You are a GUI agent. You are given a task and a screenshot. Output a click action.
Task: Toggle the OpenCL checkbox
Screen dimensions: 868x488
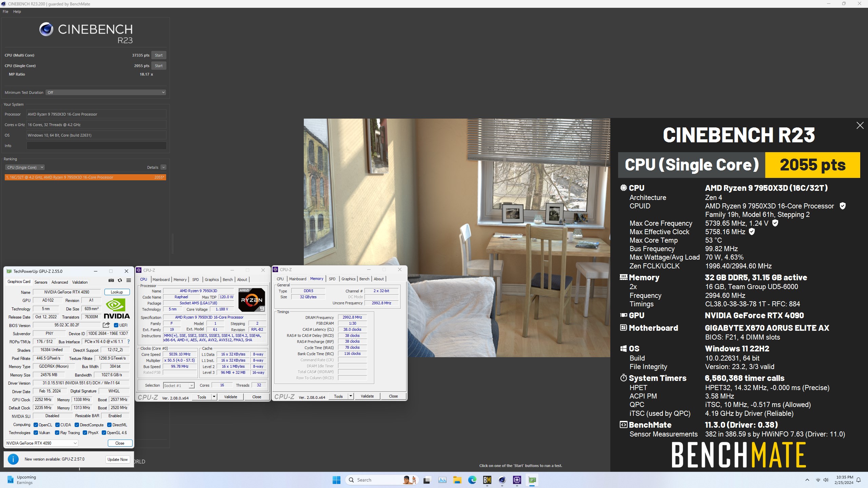click(x=36, y=425)
